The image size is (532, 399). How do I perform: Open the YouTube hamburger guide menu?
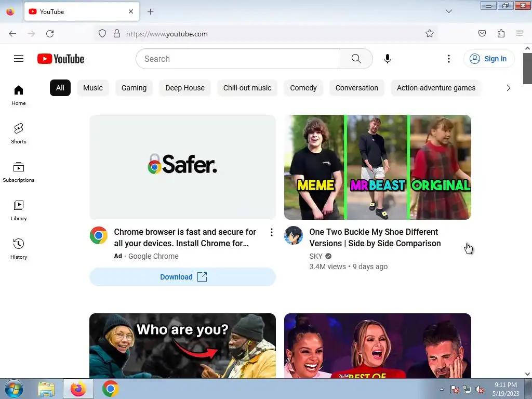coord(19,59)
